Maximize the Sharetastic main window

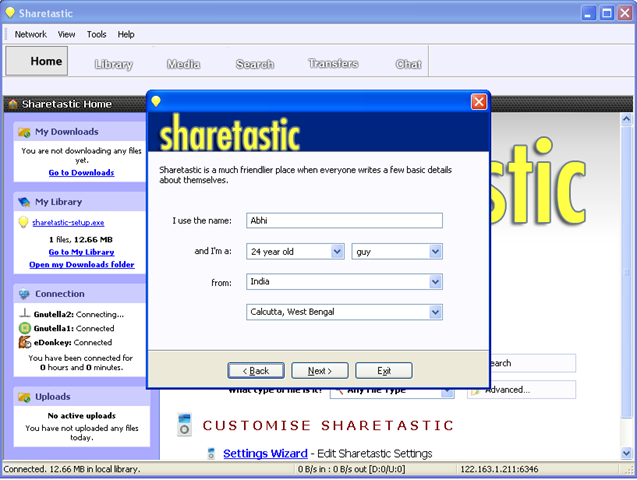(x=607, y=13)
